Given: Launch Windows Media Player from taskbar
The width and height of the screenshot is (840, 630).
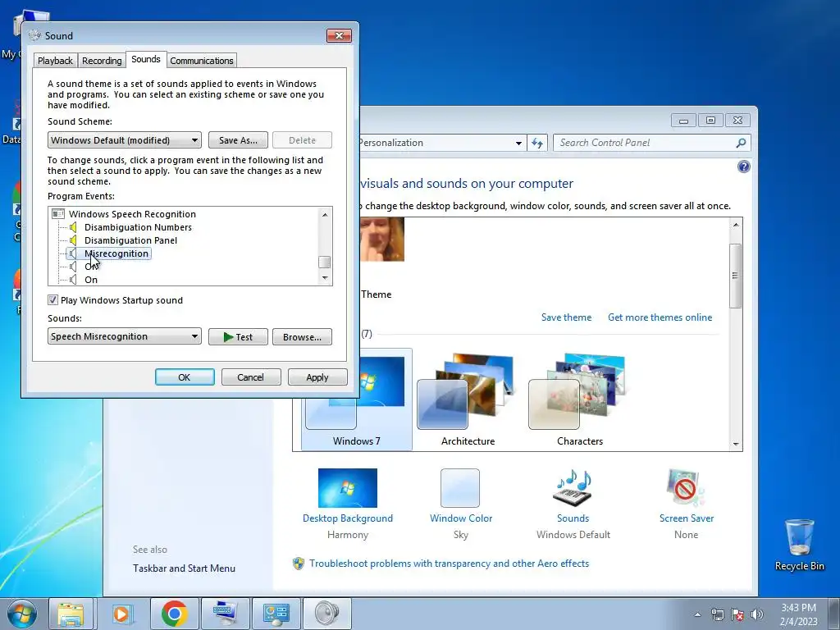Looking at the screenshot, I should tap(121, 614).
